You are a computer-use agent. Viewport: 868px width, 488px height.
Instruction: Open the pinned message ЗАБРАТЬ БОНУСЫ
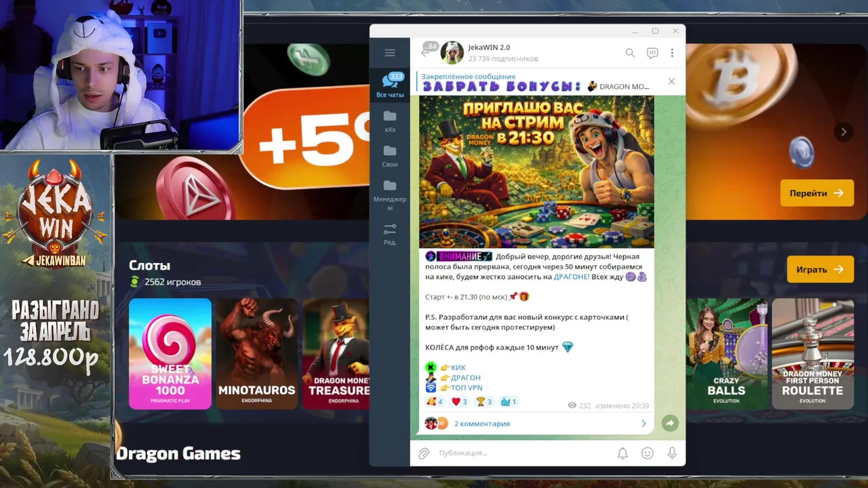(536, 81)
